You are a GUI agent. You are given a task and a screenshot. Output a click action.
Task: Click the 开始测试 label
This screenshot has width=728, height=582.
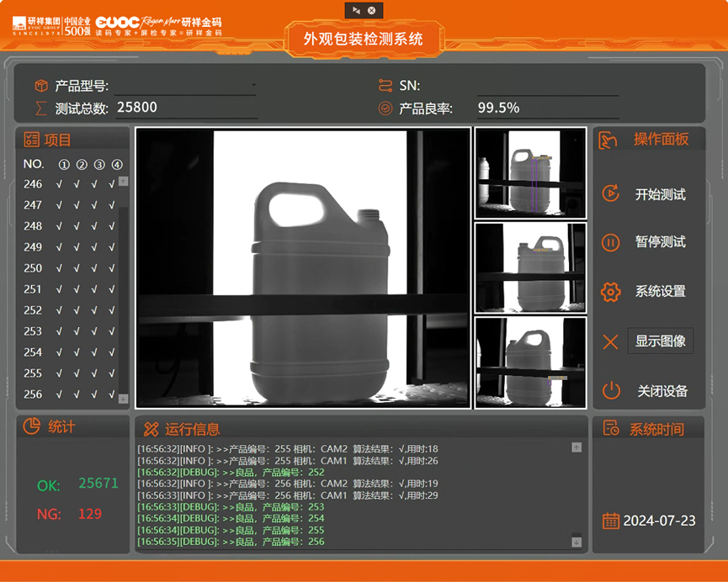(660, 194)
